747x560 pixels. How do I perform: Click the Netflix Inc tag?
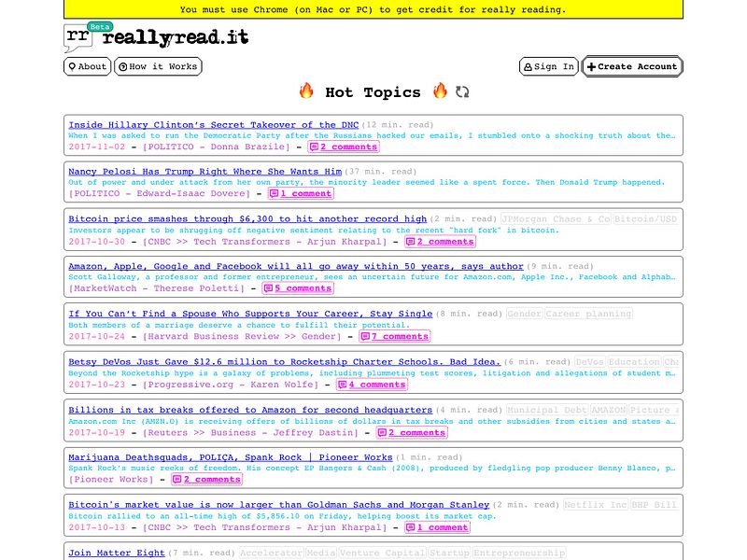coord(596,505)
